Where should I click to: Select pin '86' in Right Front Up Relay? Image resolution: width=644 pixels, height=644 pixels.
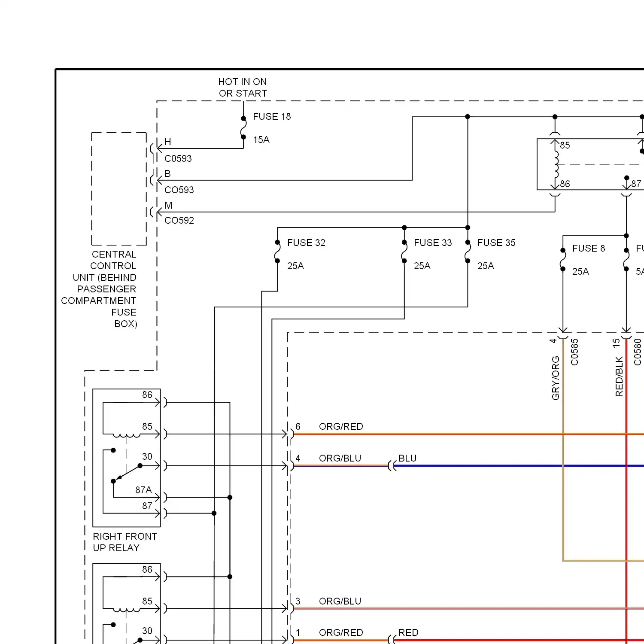(147, 395)
